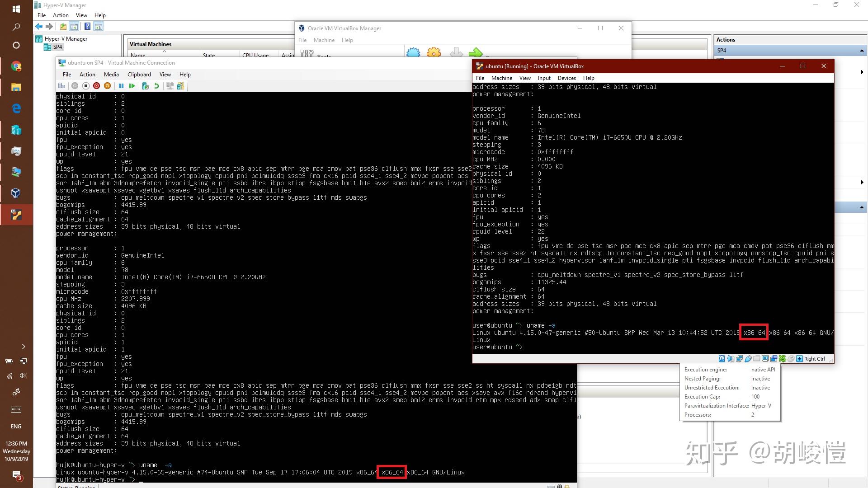Open the Clipboard menu in VM Connection window
The width and height of the screenshot is (868, 488).
pos(139,75)
